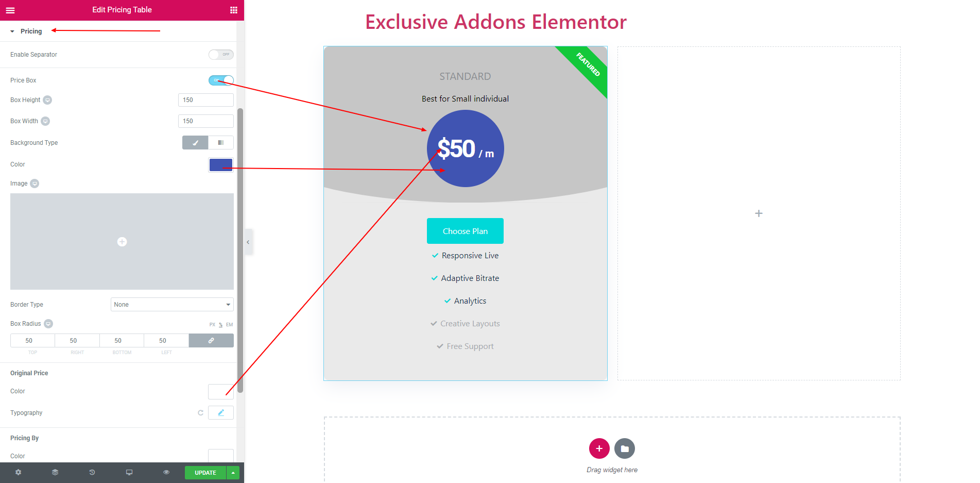Image resolution: width=980 pixels, height=483 pixels.
Task: Toggle preview changes eye icon
Action: (x=166, y=472)
